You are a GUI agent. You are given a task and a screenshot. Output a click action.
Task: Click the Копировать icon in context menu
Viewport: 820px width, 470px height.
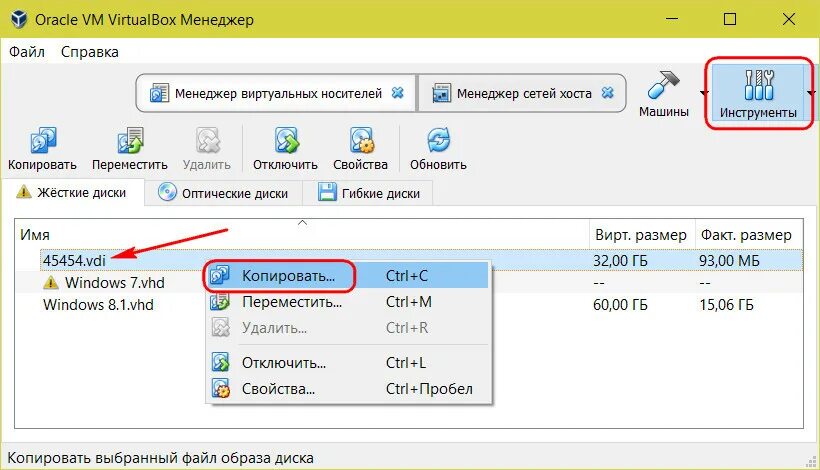[220, 275]
